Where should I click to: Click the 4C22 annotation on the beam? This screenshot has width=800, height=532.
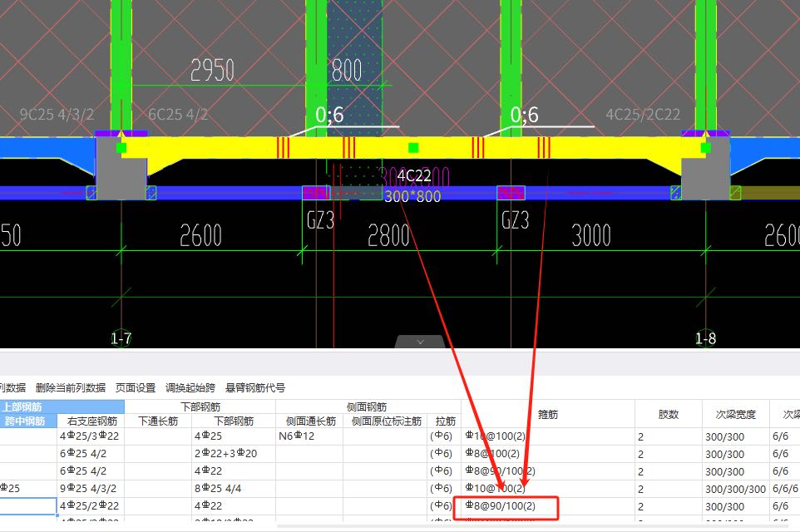pyautogui.click(x=414, y=176)
